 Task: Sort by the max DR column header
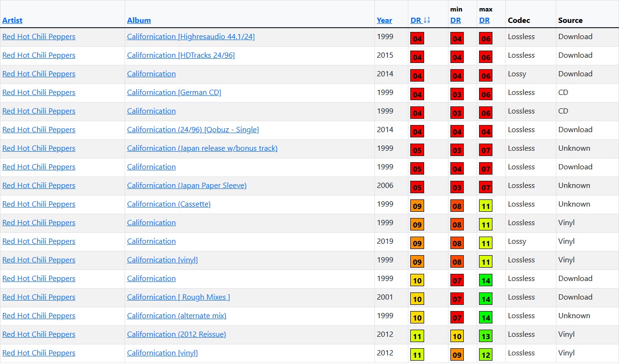[485, 20]
